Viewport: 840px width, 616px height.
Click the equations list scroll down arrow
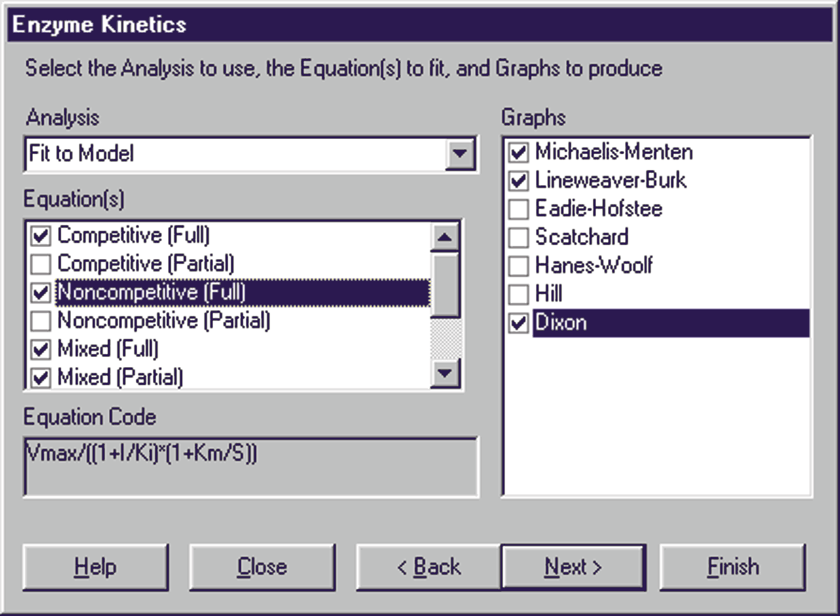tap(444, 373)
